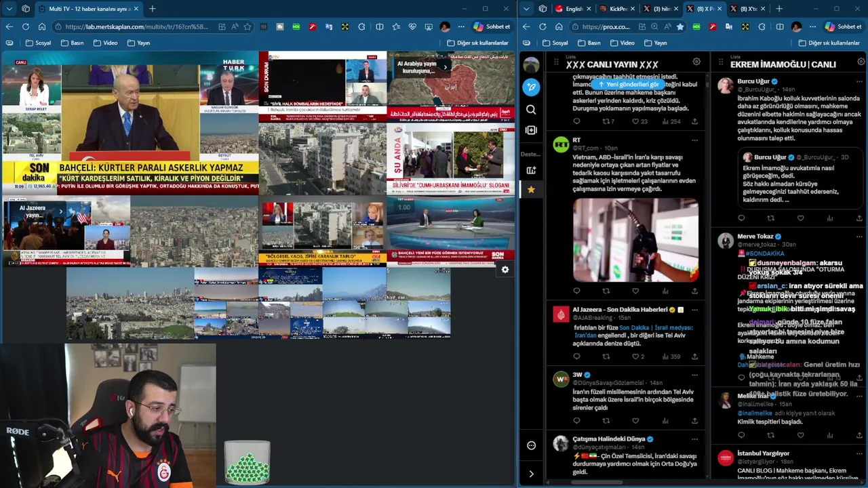The image size is (868, 488).
Task: Click the compose post button in X Pro sidebar
Action: point(531,87)
